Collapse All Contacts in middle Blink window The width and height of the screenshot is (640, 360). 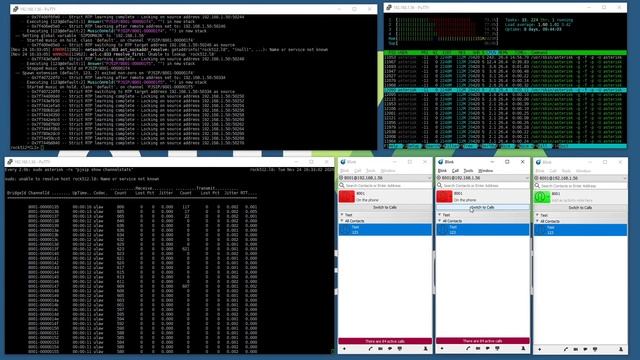point(440,221)
